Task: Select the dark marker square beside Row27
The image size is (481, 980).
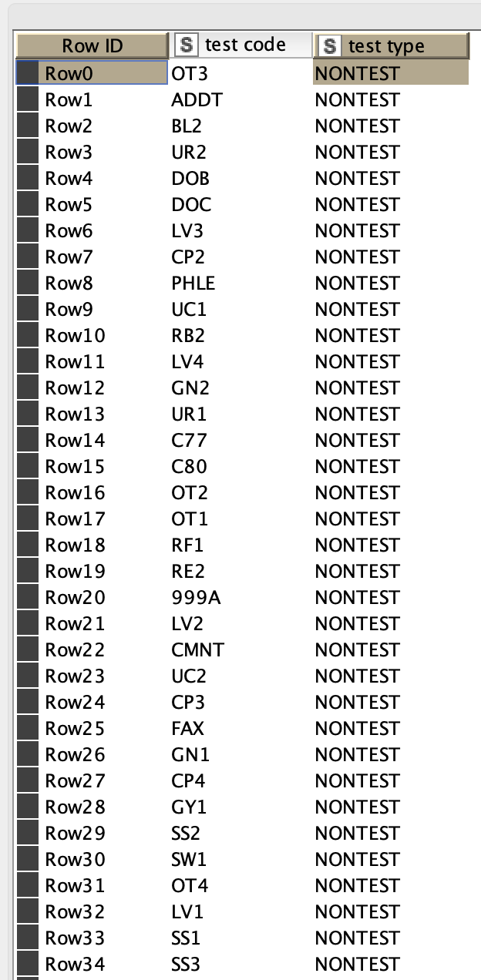Action: (x=28, y=780)
